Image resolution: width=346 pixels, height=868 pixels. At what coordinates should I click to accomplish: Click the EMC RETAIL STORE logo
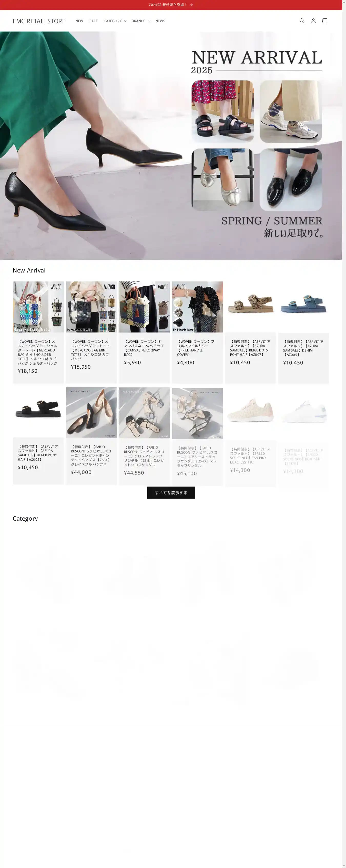(39, 21)
